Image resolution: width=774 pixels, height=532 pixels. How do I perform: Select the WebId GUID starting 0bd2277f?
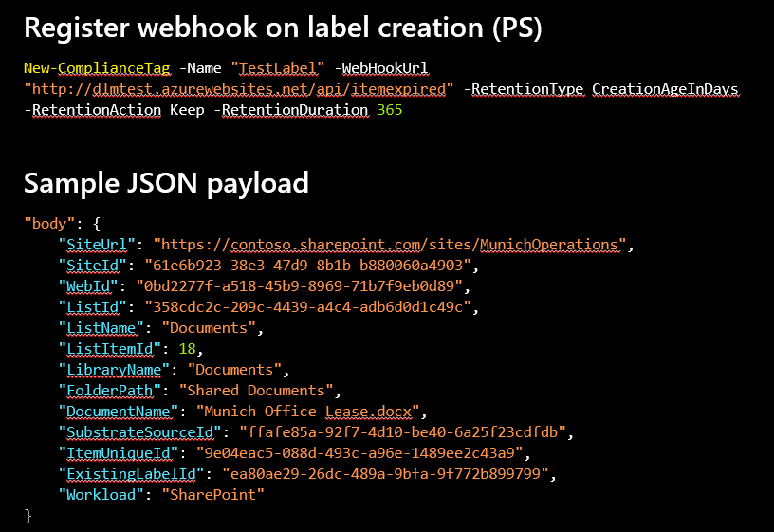(300, 286)
